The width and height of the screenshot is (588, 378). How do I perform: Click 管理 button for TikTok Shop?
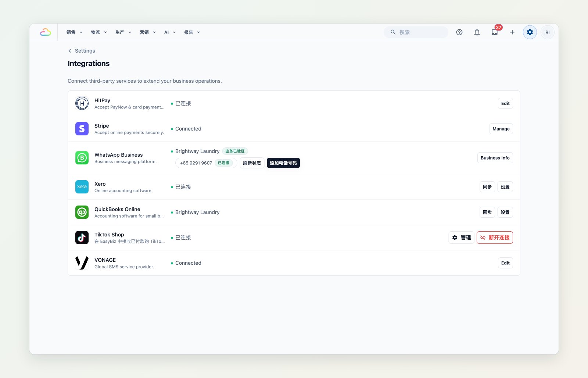[462, 238]
